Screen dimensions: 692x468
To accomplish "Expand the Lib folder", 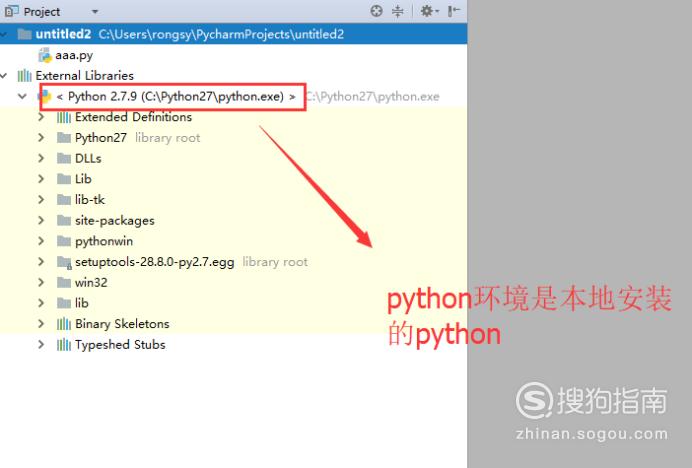I will click(x=41, y=179).
